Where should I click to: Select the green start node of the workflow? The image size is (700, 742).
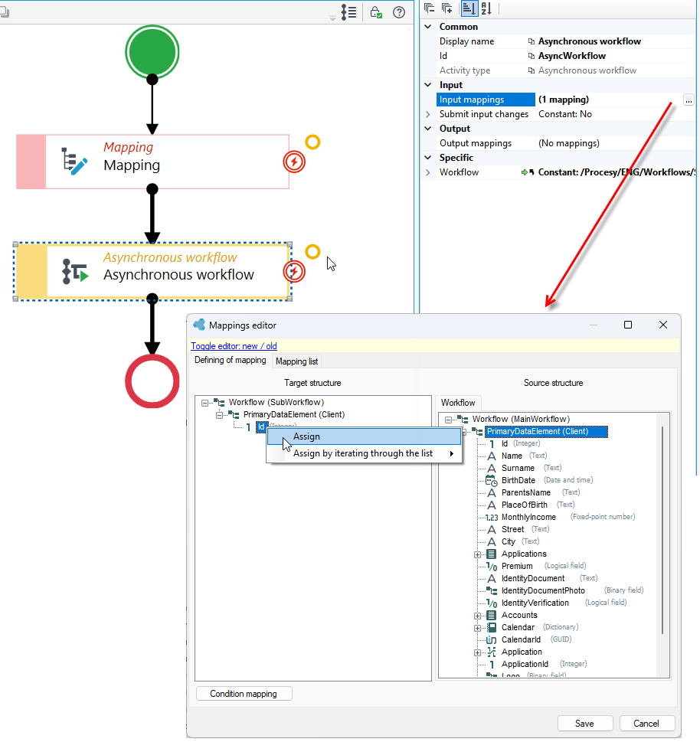(x=152, y=51)
